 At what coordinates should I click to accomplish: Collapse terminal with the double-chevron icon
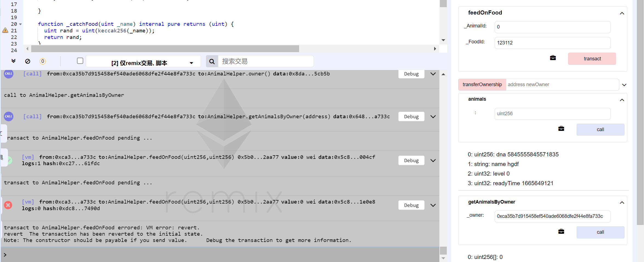click(13, 61)
